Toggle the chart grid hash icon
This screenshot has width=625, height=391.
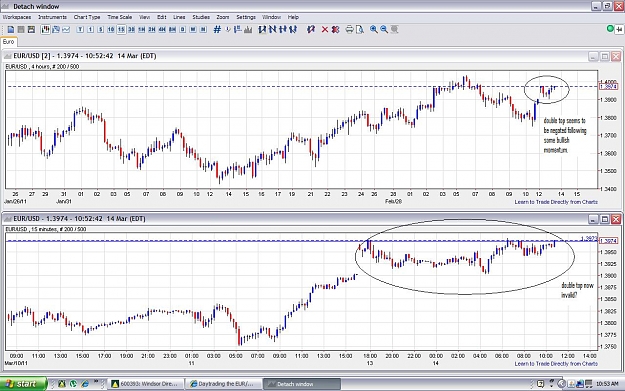pyautogui.click(x=217, y=29)
